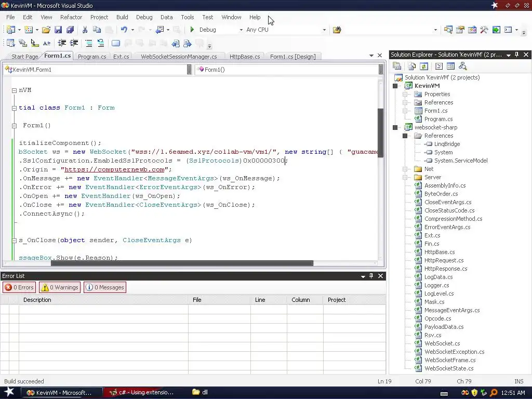
Task: Open the Any CPU platform dropdown
Action: 324,30
